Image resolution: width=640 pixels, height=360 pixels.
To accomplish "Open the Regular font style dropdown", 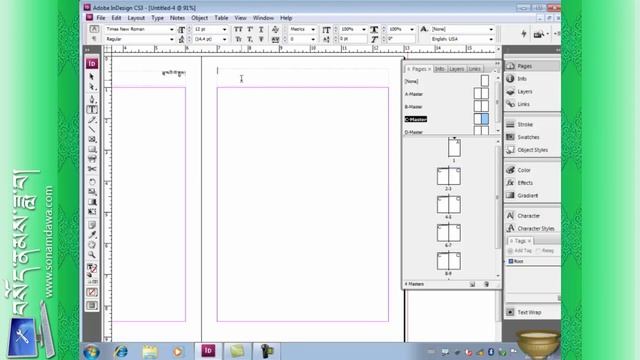I will pos(171,39).
